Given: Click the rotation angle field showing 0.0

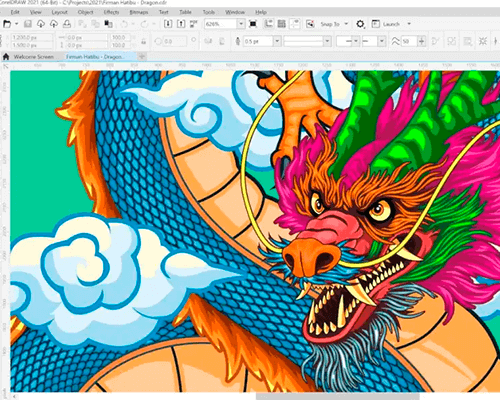Looking at the screenshot, I should [174, 41].
